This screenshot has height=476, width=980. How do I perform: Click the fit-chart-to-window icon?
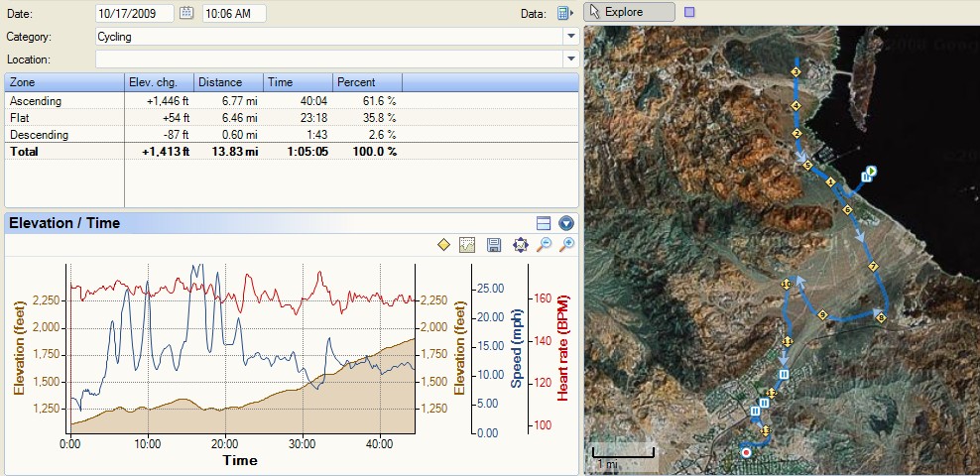point(520,245)
